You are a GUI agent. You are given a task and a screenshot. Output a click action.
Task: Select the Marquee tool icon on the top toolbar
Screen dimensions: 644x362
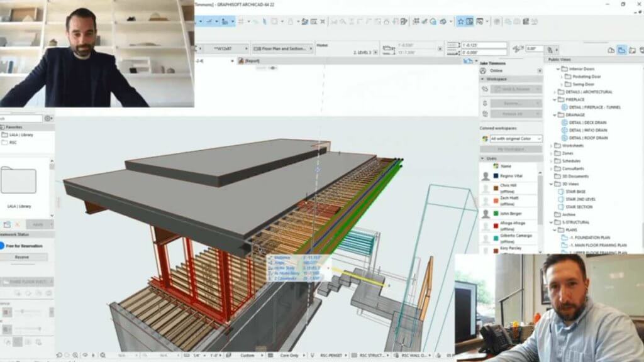coord(275,22)
